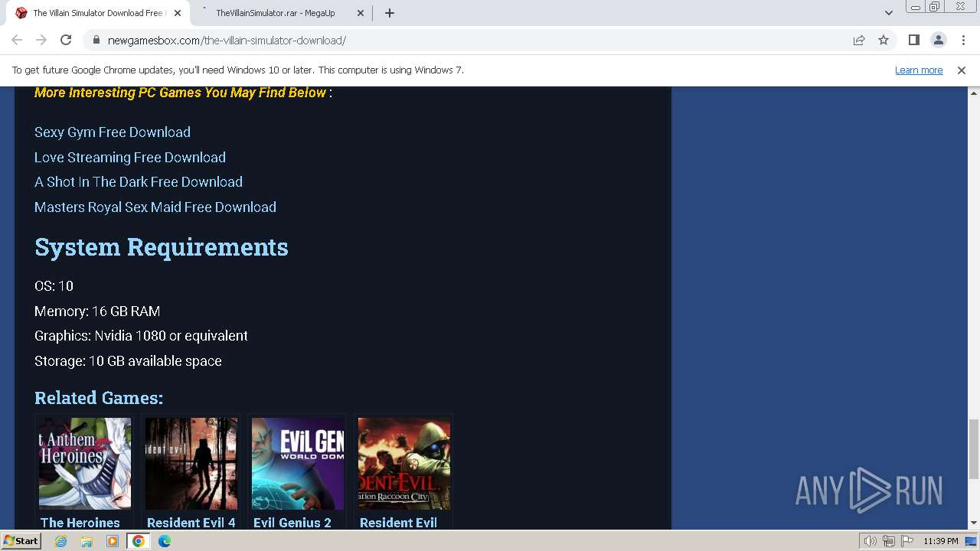Open Chrome's three-dot menu
980x551 pixels.
click(962, 40)
